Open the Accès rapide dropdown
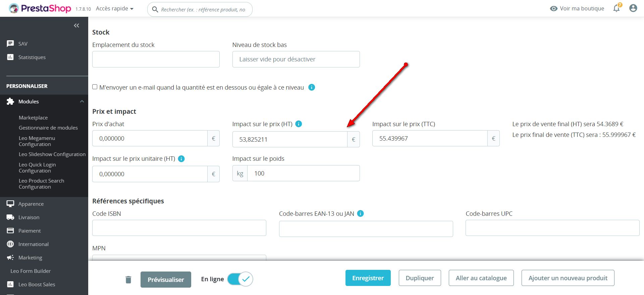 pyautogui.click(x=115, y=8)
